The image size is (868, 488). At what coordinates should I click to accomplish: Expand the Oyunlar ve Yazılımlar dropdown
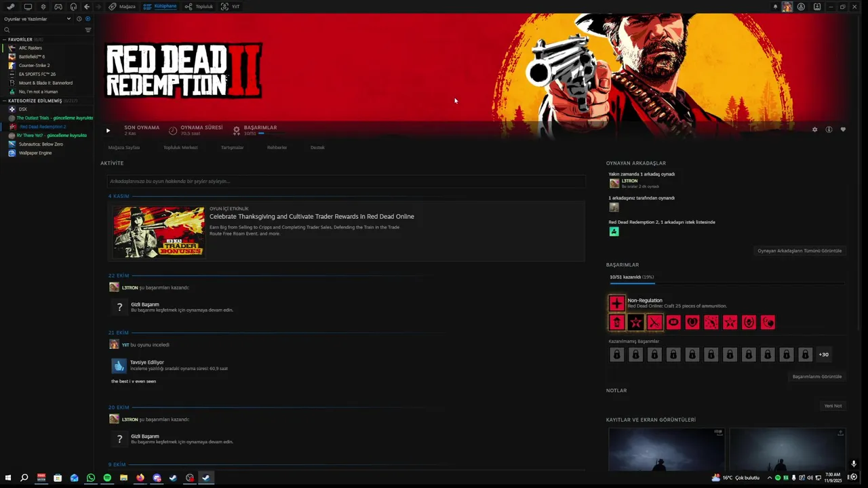pos(37,19)
